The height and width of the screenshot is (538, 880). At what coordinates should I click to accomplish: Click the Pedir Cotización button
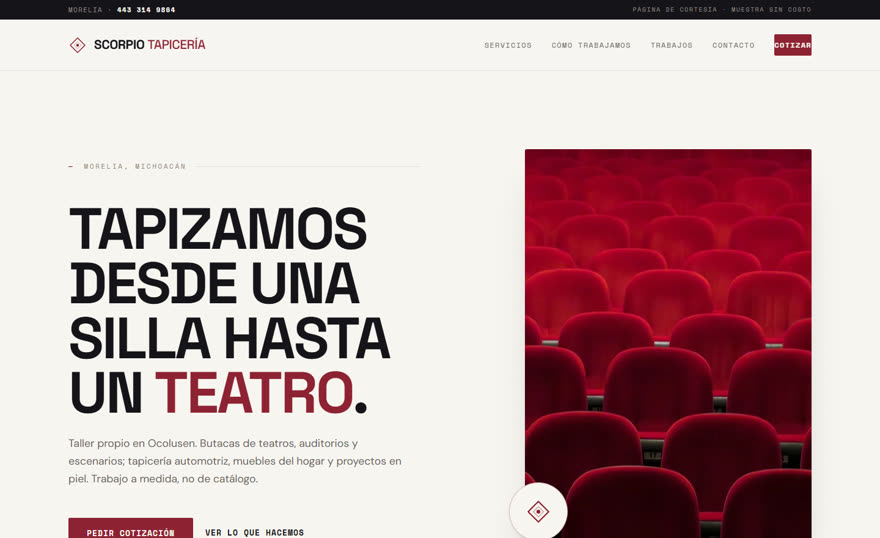pyautogui.click(x=131, y=530)
